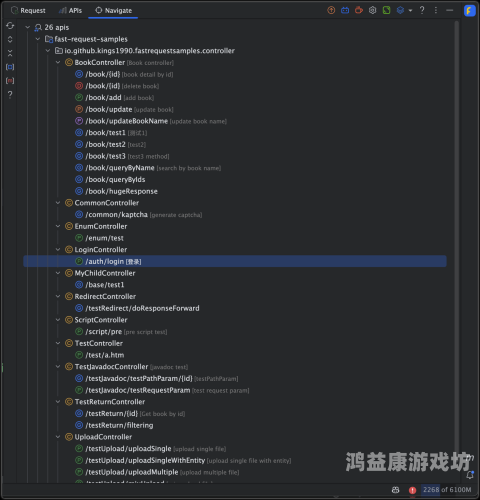Screen dimensions: 480x500
Task: Open the vertical three-dot options menu
Action: click(436, 10)
